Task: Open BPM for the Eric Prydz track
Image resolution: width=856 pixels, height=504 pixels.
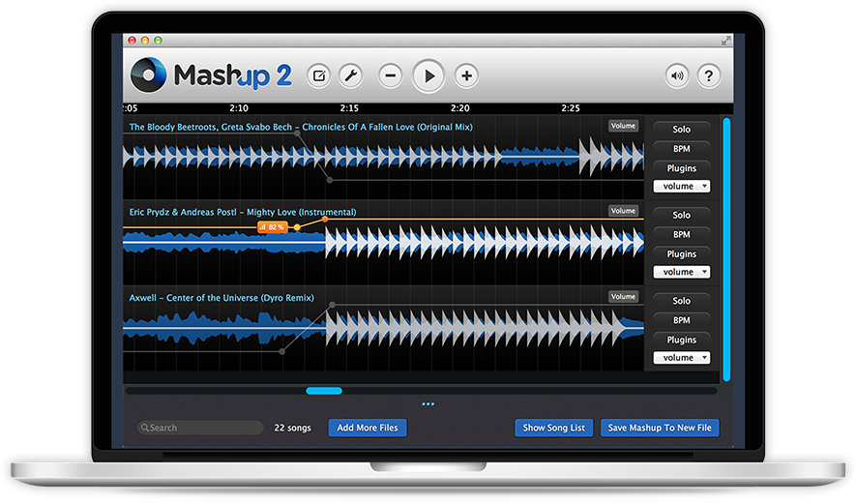Action: coord(681,234)
